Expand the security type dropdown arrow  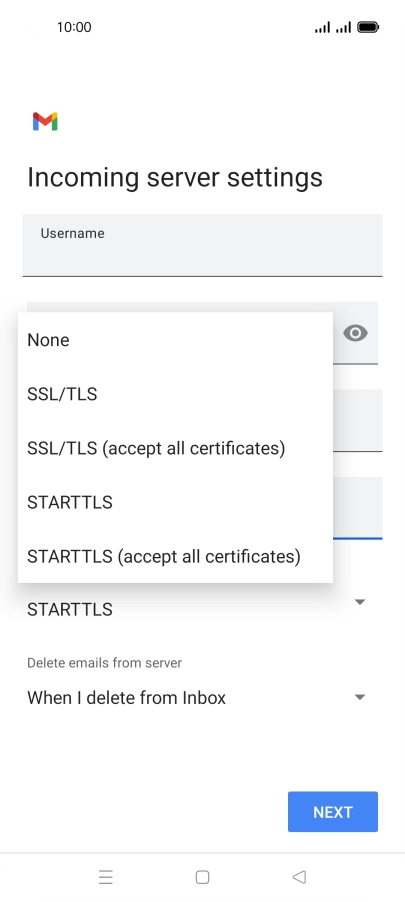tap(360, 602)
